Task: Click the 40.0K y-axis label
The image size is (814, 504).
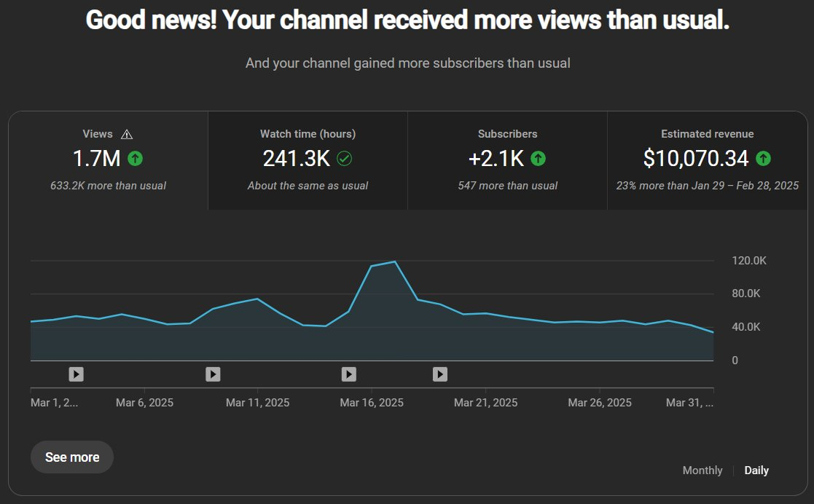Action: [x=746, y=327]
